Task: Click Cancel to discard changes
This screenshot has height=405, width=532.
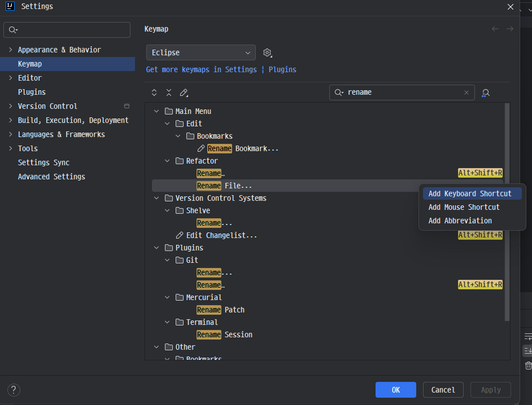Action: (x=443, y=390)
